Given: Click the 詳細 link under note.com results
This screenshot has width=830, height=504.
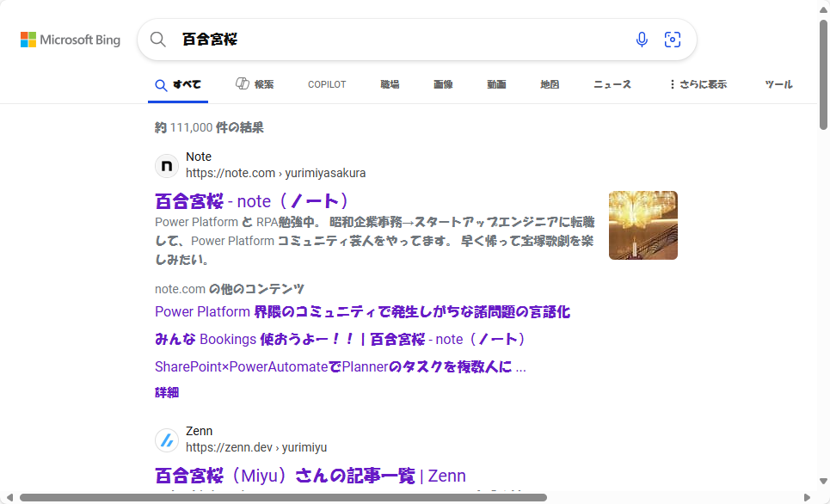Looking at the screenshot, I should (166, 392).
